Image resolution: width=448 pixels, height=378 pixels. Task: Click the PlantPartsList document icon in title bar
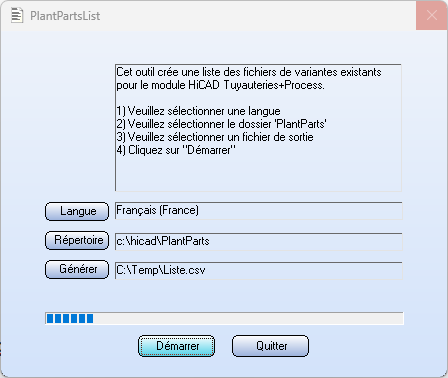[x=17, y=15]
